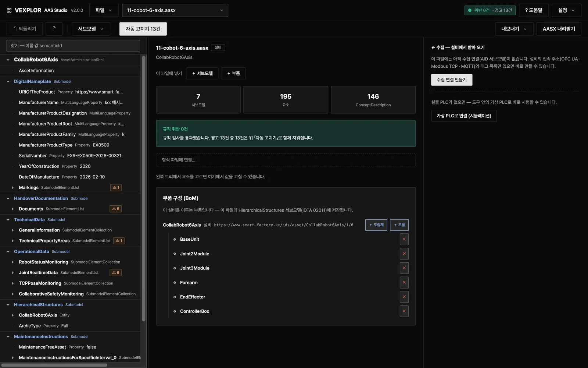Collapse the CollabRobot6Axis shell root
Image resolution: width=588 pixels, height=368 pixels.
tap(8, 60)
